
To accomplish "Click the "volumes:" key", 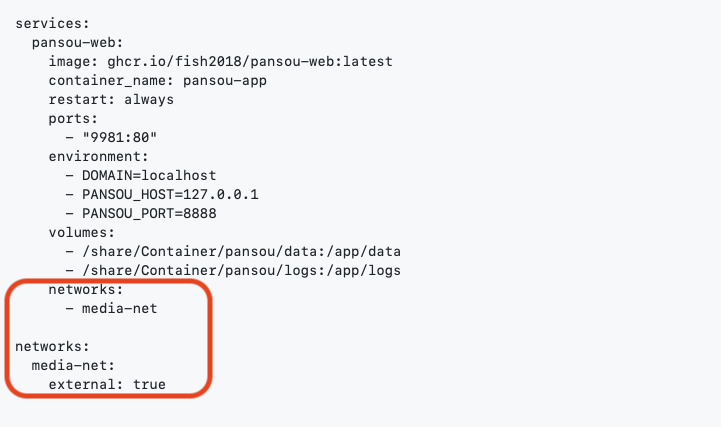I will click(x=81, y=232).
